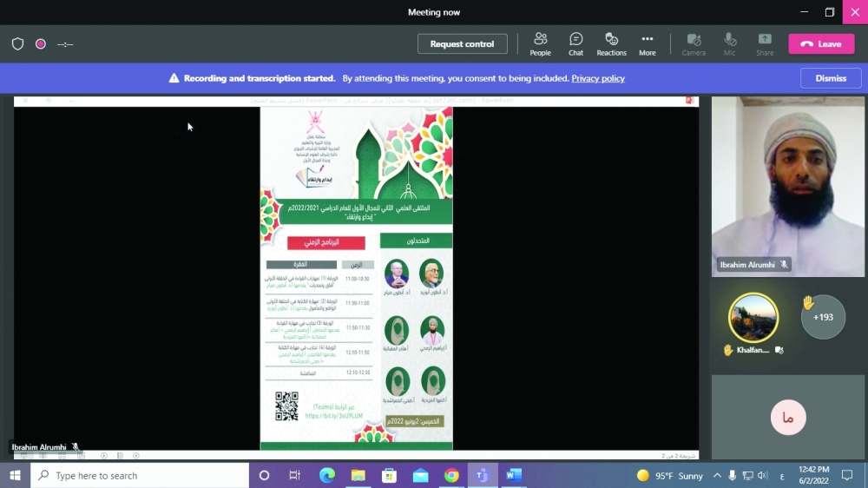The height and width of the screenshot is (488, 868).
Task: Toggle the Camera on or off
Action: (x=694, y=43)
